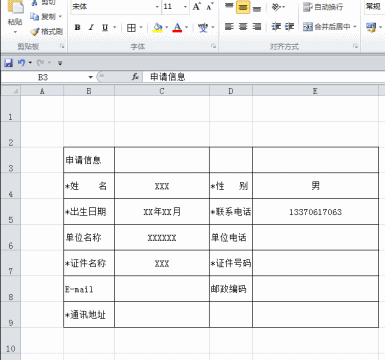Viewport: 385px width, 360px height.
Task: Select cell labeled *出生日期
Action: click(89, 212)
